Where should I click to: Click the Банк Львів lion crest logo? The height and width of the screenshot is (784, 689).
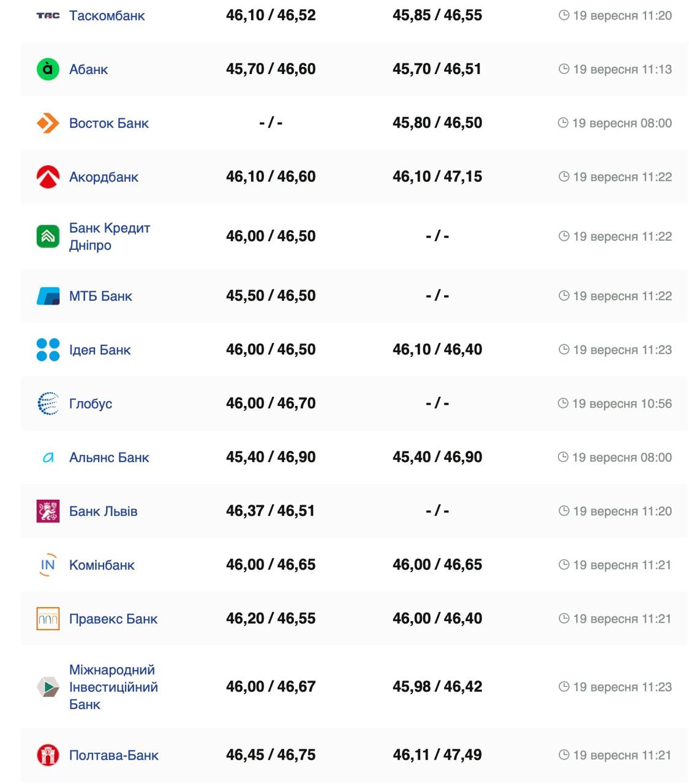(48, 511)
